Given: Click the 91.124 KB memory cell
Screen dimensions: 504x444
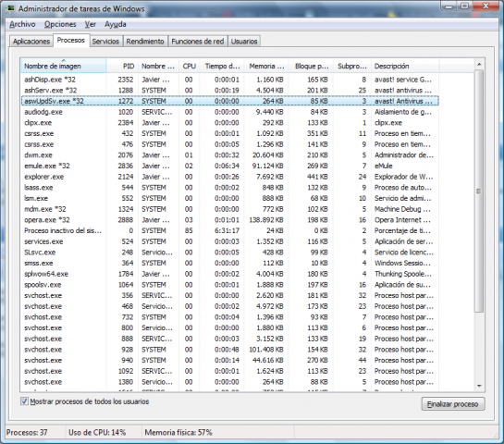Looking at the screenshot, I should (268, 166).
